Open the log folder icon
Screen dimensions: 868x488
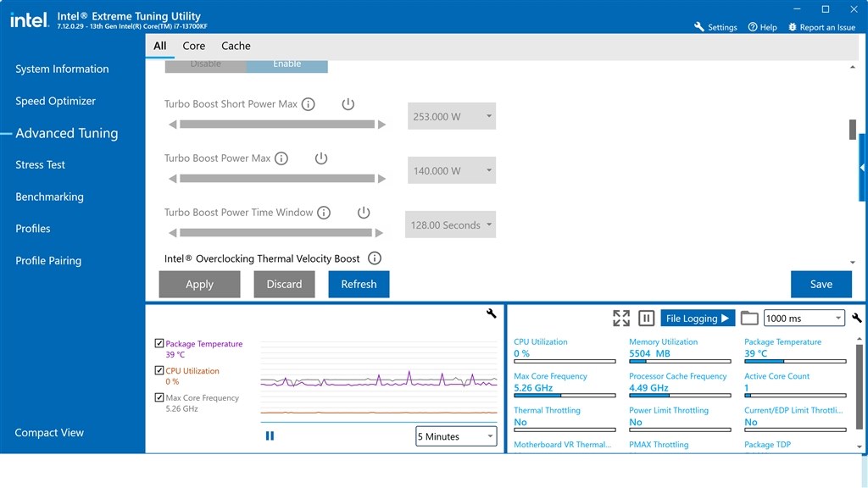click(749, 319)
